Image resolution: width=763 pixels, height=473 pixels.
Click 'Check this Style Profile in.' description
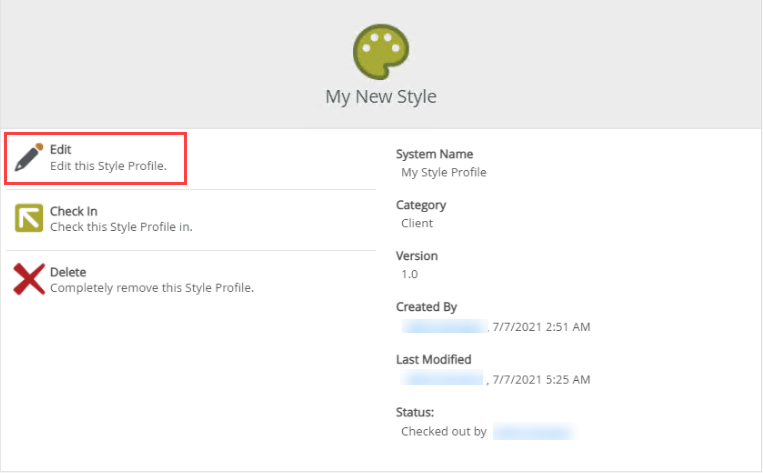click(x=121, y=227)
